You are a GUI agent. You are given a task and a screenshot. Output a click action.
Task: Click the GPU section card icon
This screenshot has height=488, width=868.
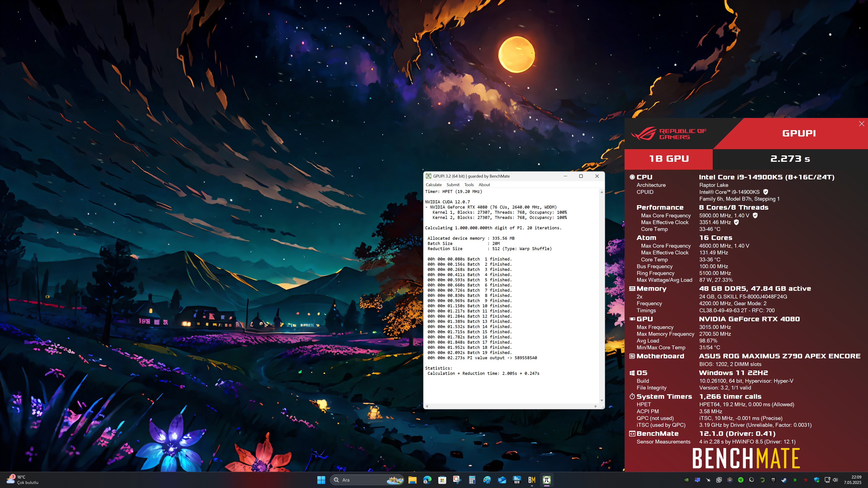pos(632,319)
